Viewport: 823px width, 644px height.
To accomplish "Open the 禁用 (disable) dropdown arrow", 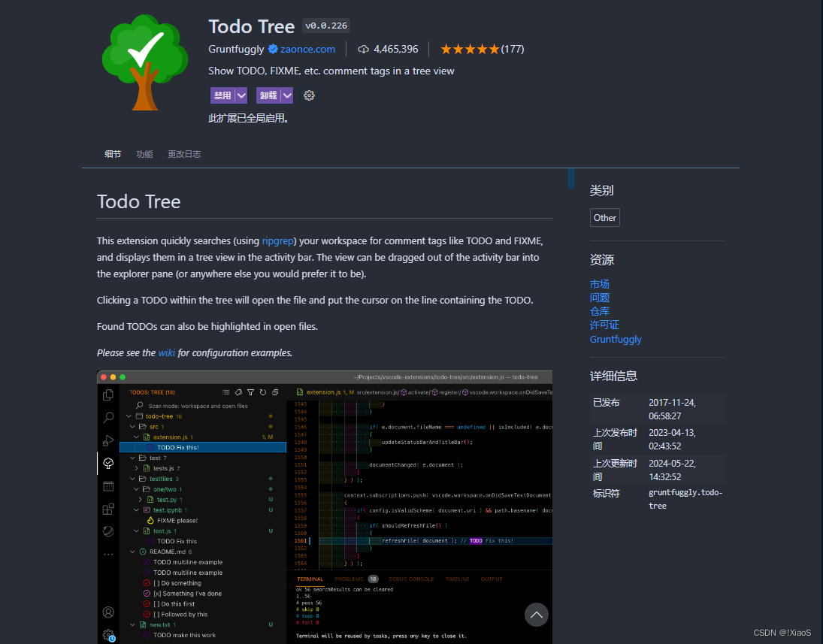I will click(241, 95).
